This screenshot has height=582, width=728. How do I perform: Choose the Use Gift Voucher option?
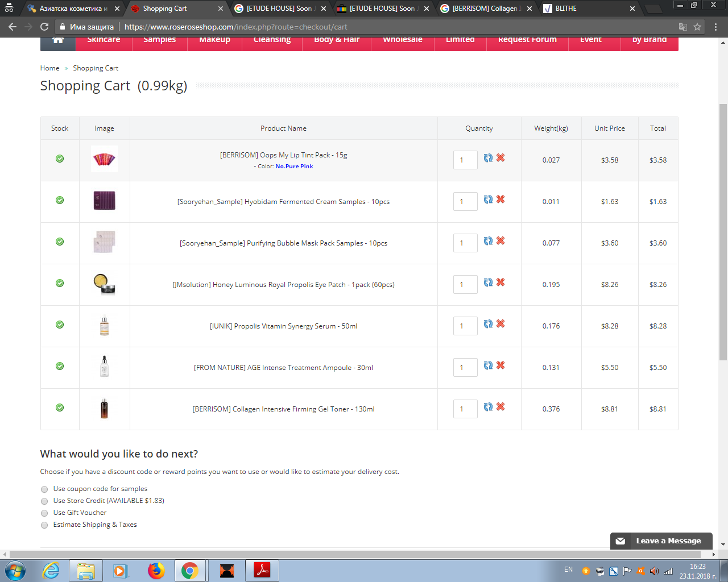coord(44,513)
